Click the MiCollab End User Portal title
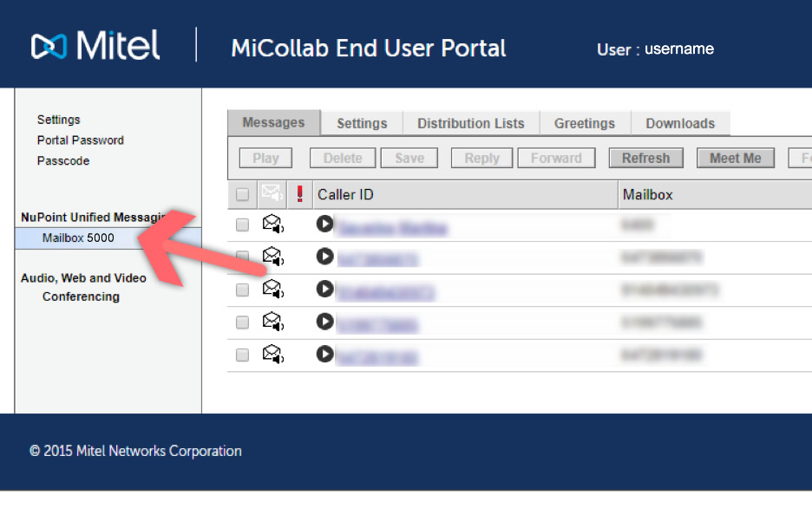The width and height of the screenshot is (812, 508). coord(368,48)
